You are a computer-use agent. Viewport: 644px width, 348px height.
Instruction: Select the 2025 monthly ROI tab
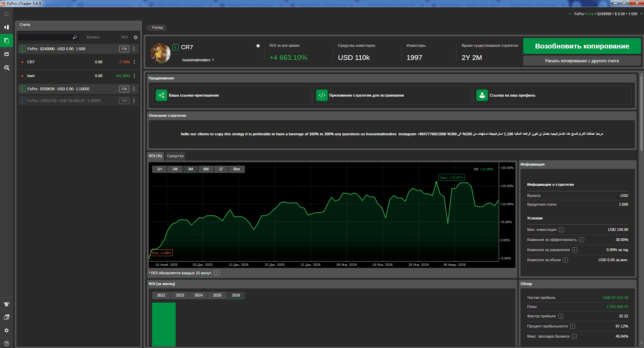pos(217,295)
